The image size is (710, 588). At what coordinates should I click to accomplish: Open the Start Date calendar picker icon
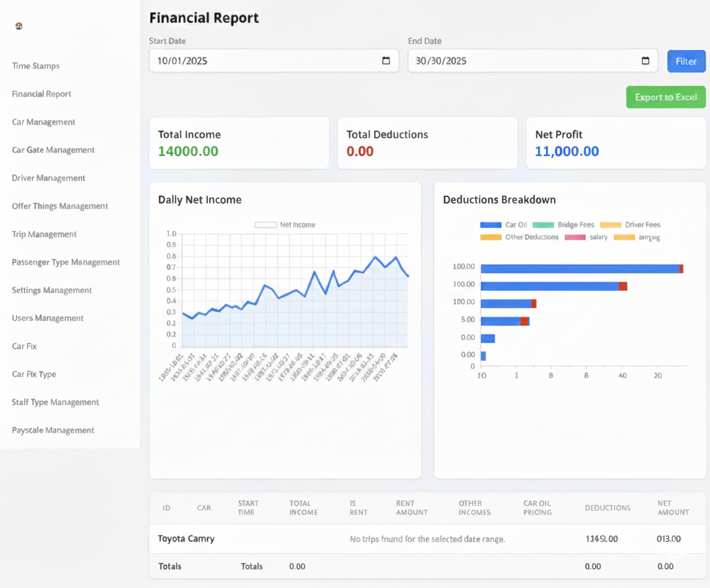coord(386,61)
